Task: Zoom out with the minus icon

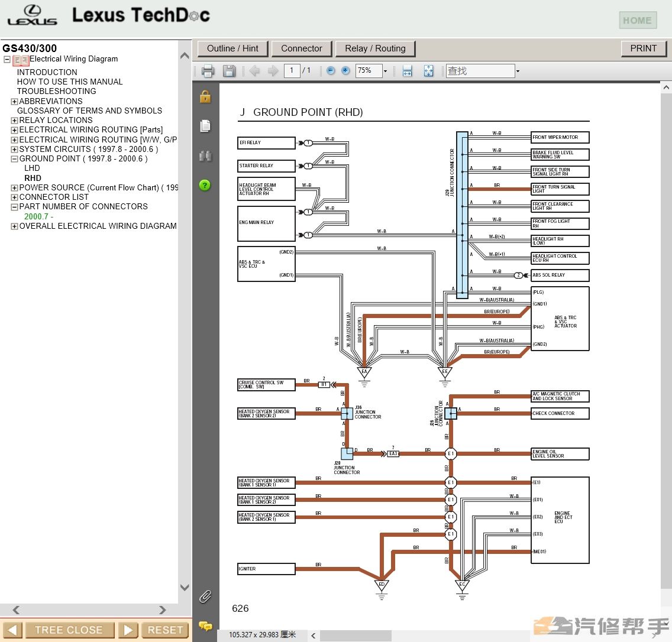Action: tap(331, 71)
